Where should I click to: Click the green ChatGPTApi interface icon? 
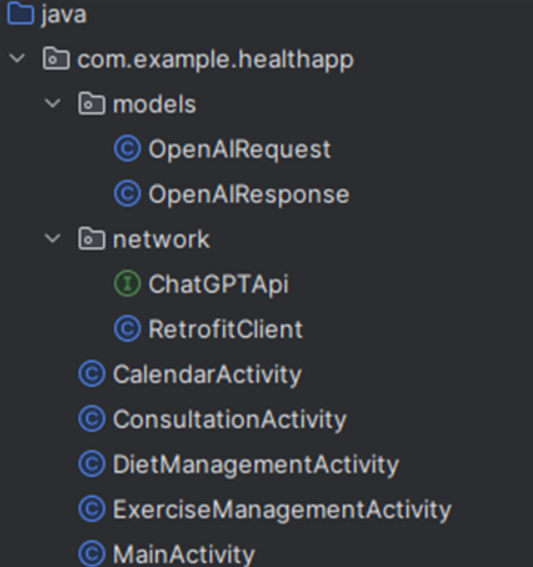click(x=127, y=284)
